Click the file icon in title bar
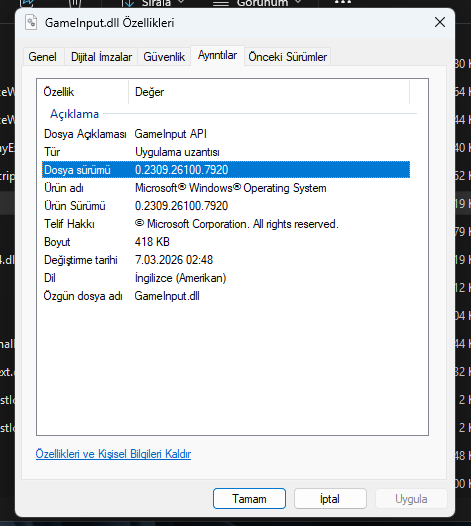Viewport: 471px width, 526px height. click(31, 22)
